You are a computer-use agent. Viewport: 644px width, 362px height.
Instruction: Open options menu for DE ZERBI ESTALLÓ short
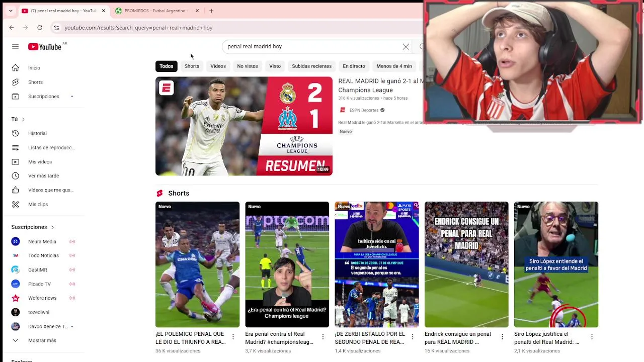413,336
